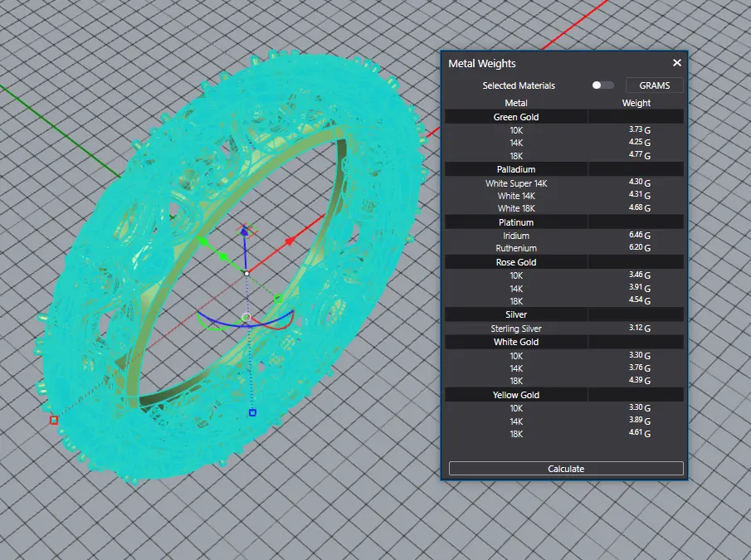Click the Iridium metal row
Viewport: 751px width, 560px height.
click(x=516, y=236)
